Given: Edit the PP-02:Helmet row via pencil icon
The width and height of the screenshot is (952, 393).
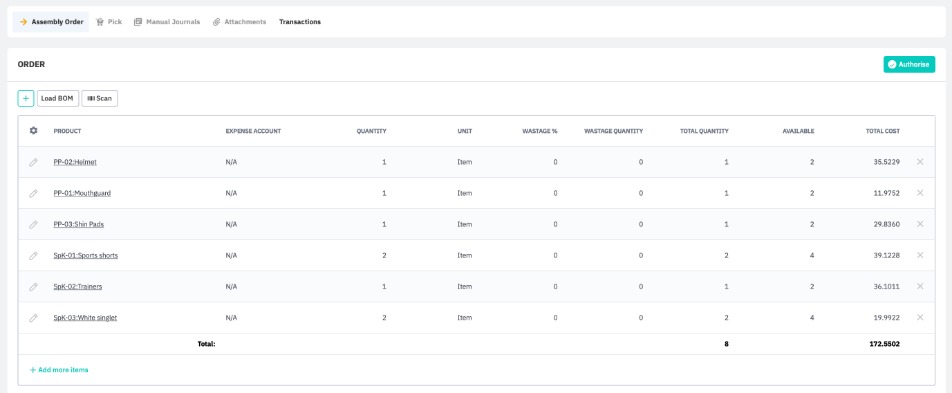Looking at the screenshot, I should coord(33,162).
